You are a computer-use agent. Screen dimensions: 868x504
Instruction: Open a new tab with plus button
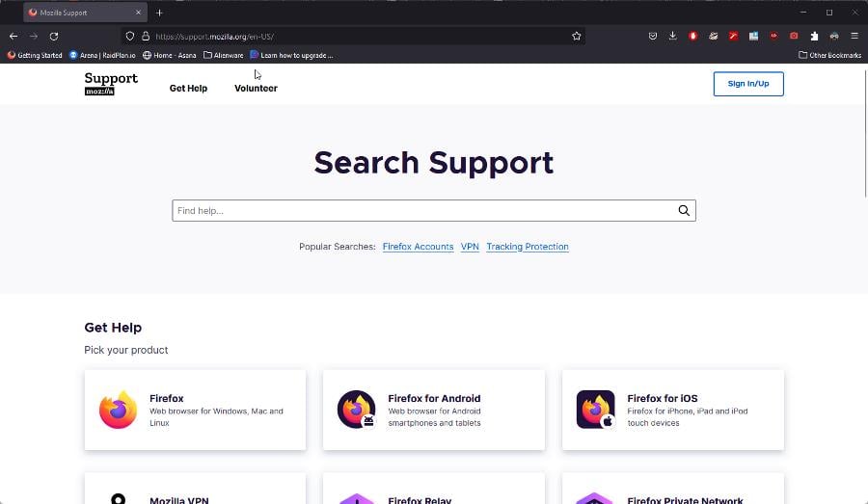(x=159, y=13)
